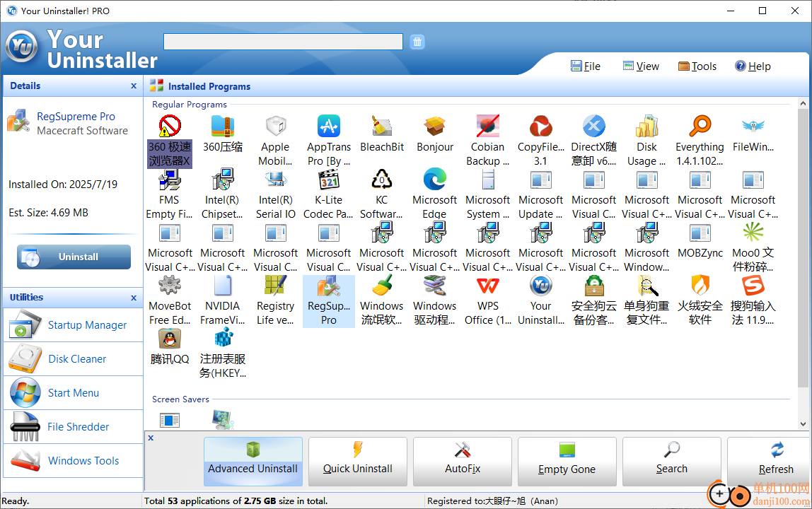Select AppTrans Pro program icon
This screenshot has width=812, height=509.
(329, 127)
